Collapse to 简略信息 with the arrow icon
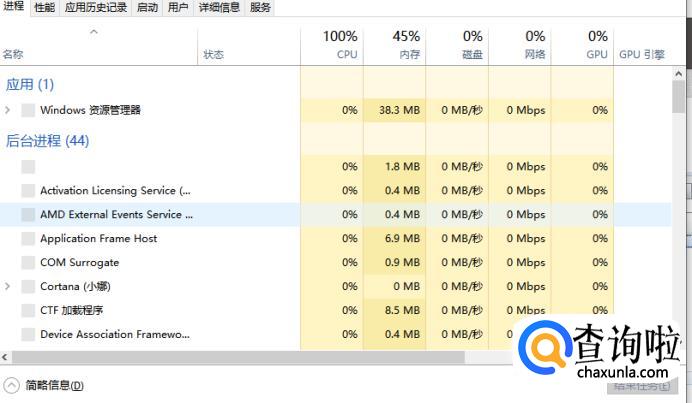The image size is (692, 403). tap(11, 385)
